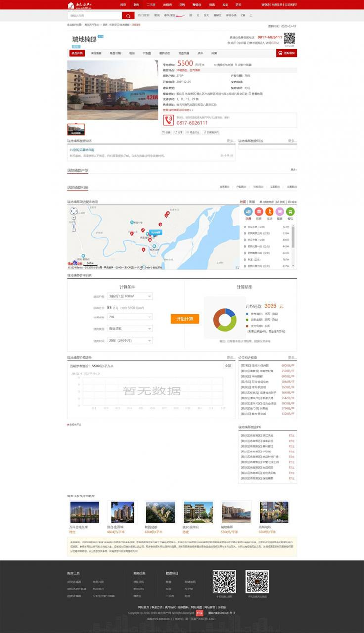Image resolution: width=364 pixels, height=633 pixels.
Task: Open the 尚城明珠 property thumbnail
Action: (274, 512)
